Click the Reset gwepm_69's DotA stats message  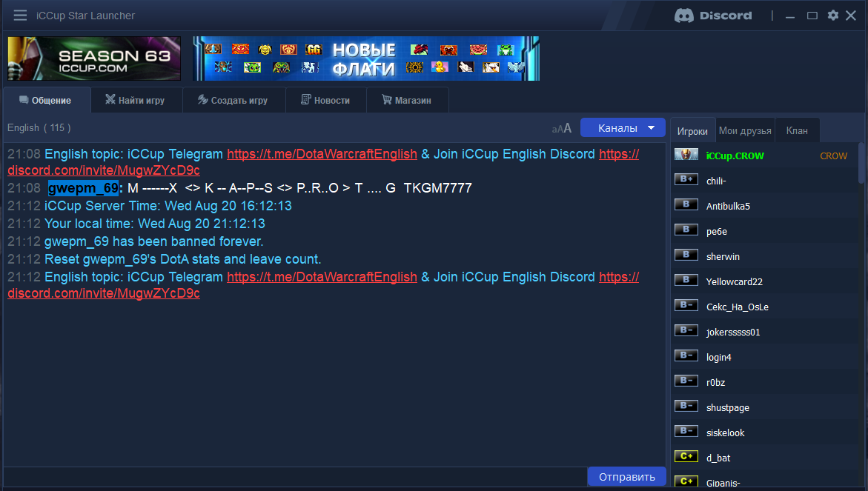(x=182, y=259)
